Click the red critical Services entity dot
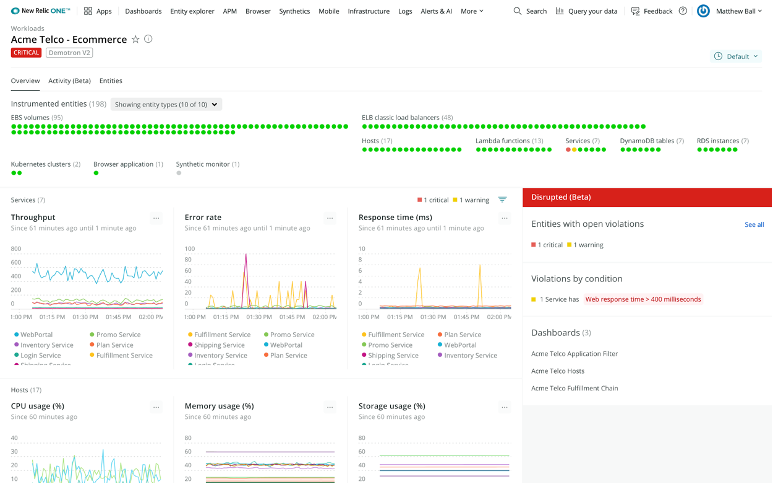 click(568, 150)
